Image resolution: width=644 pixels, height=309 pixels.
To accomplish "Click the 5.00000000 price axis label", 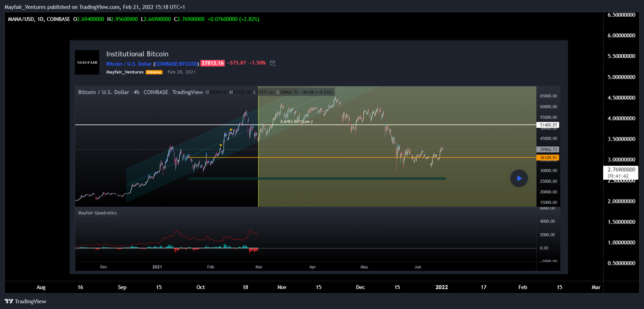I will (621, 77).
